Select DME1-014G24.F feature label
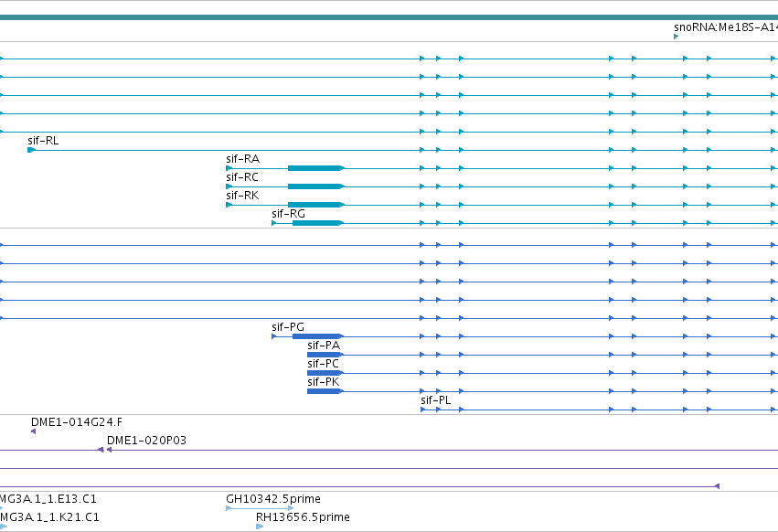 (77, 422)
